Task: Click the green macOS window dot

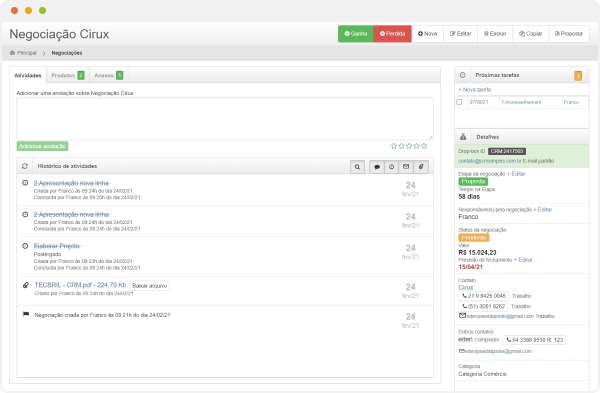Action: coord(42,10)
